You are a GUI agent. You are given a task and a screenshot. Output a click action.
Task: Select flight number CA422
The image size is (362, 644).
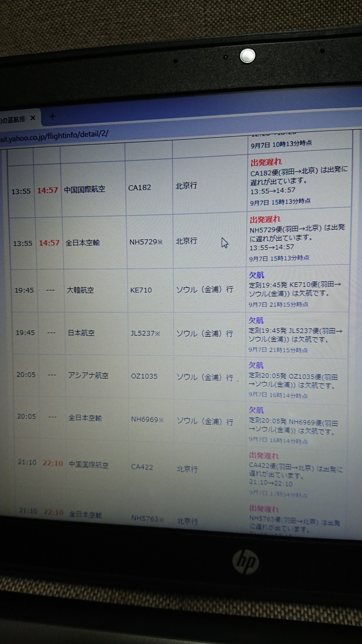tap(142, 467)
